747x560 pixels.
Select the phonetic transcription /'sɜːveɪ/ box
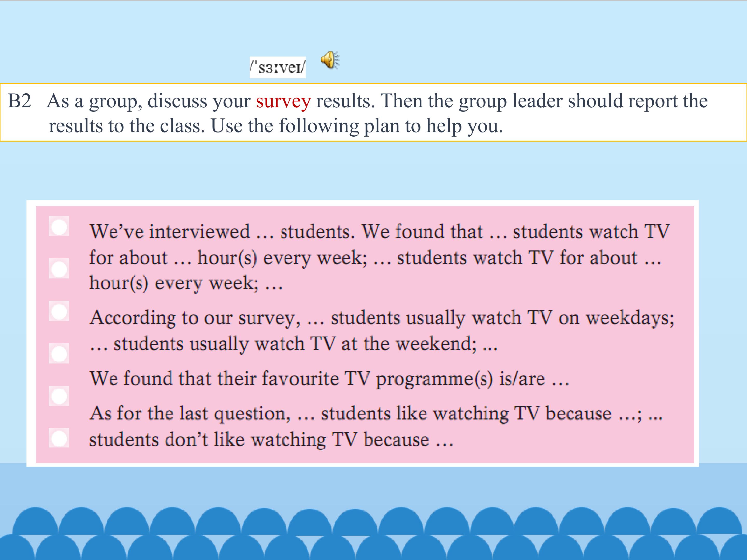(278, 67)
